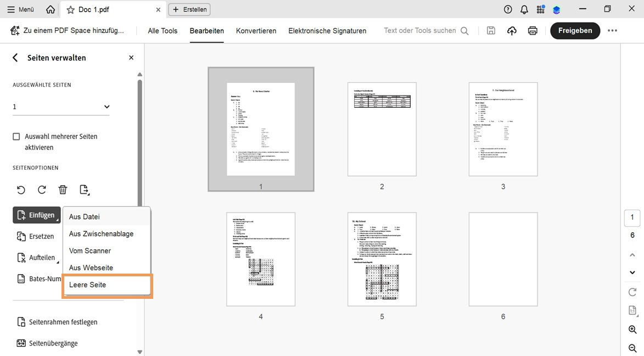Viewport: 644px width, 356px height.
Task: Select the Bates-Nummerierung icon
Action: pyautogui.click(x=20, y=279)
